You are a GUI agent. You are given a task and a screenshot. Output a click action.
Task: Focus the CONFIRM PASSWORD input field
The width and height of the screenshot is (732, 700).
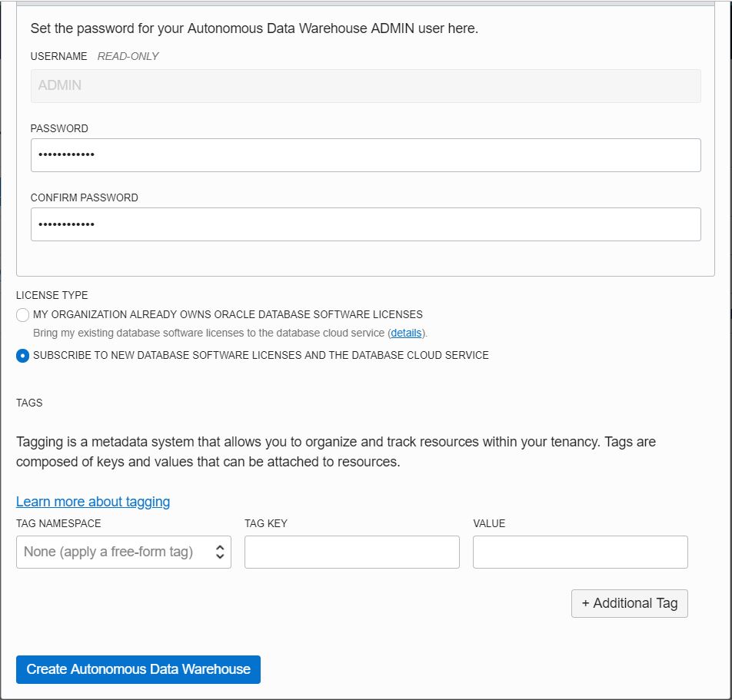pos(365,224)
